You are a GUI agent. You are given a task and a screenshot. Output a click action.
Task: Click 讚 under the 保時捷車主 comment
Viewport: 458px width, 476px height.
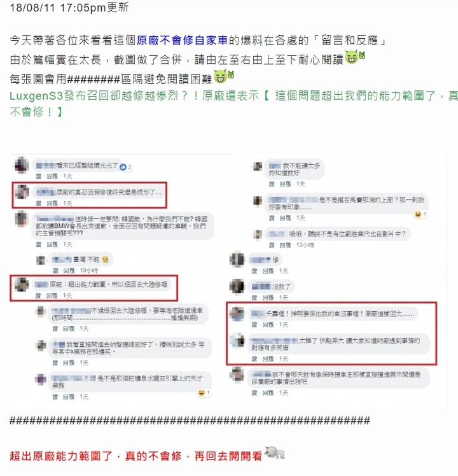pos(254,393)
